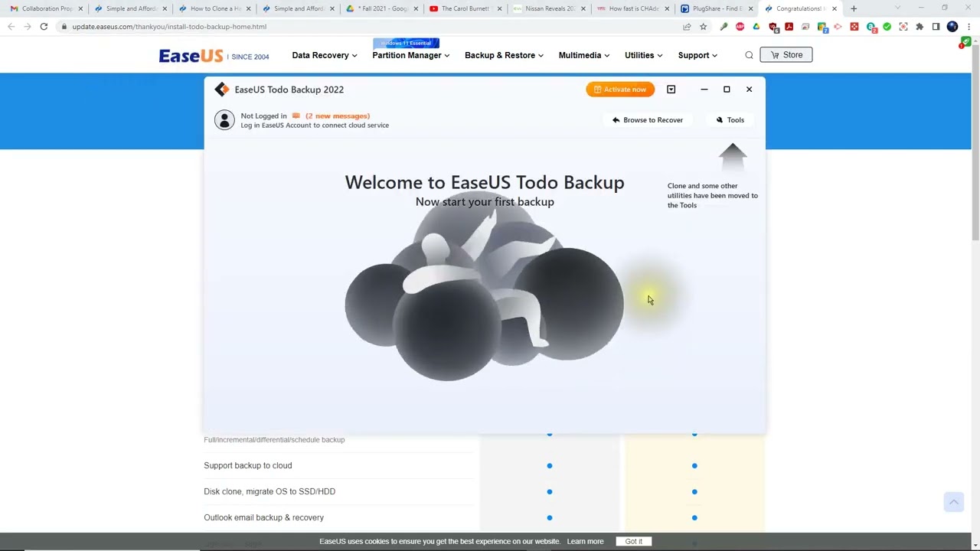The height and width of the screenshot is (551, 980).
Task: Expand the Utilities menu
Action: 643,55
